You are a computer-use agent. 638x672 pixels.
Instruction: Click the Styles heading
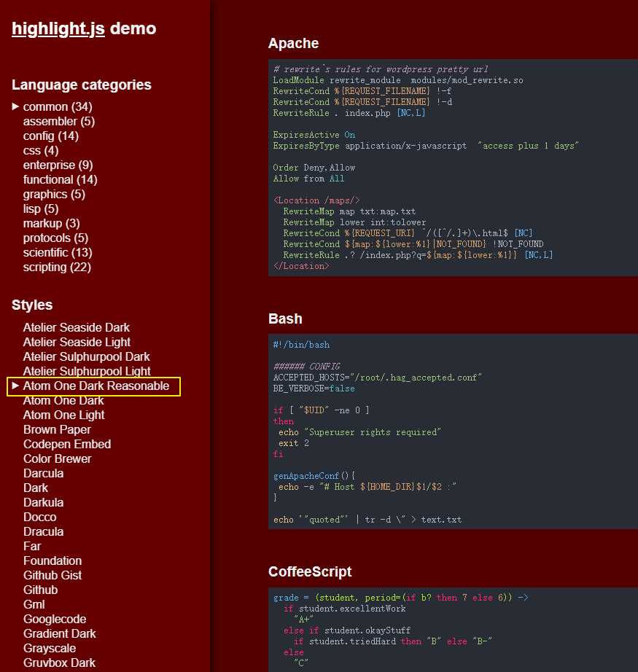pyautogui.click(x=32, y=305)
